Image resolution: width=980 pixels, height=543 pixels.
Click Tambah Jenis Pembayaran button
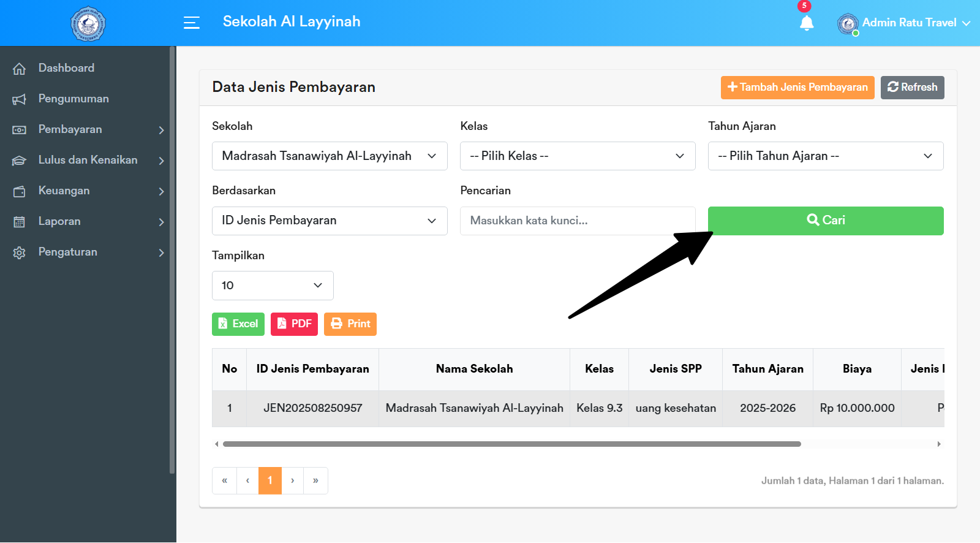[x=797, y=87]
